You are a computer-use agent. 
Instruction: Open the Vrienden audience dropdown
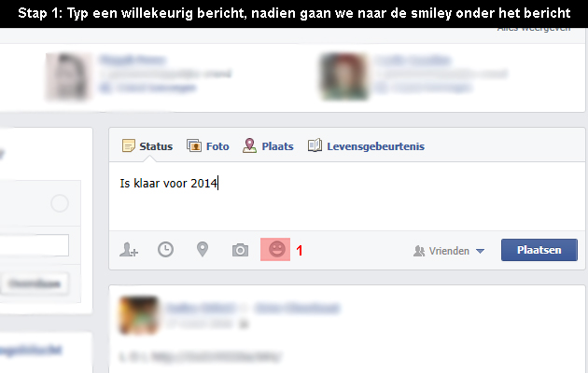(x=449, y=251)
